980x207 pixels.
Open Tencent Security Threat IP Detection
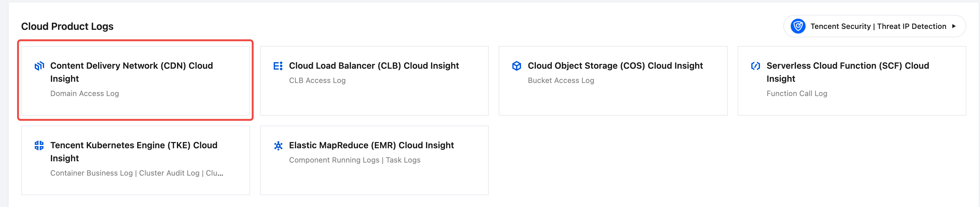878,26
